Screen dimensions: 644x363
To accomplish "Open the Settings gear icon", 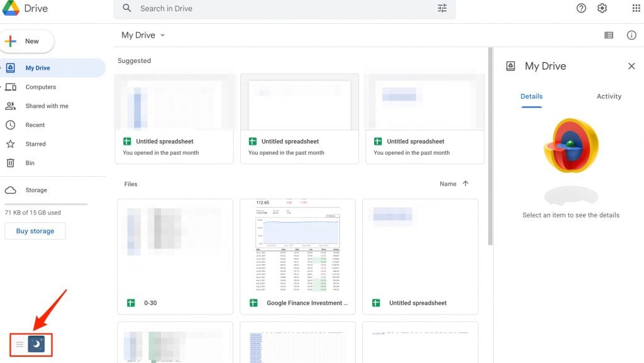I will click(602, 8).
